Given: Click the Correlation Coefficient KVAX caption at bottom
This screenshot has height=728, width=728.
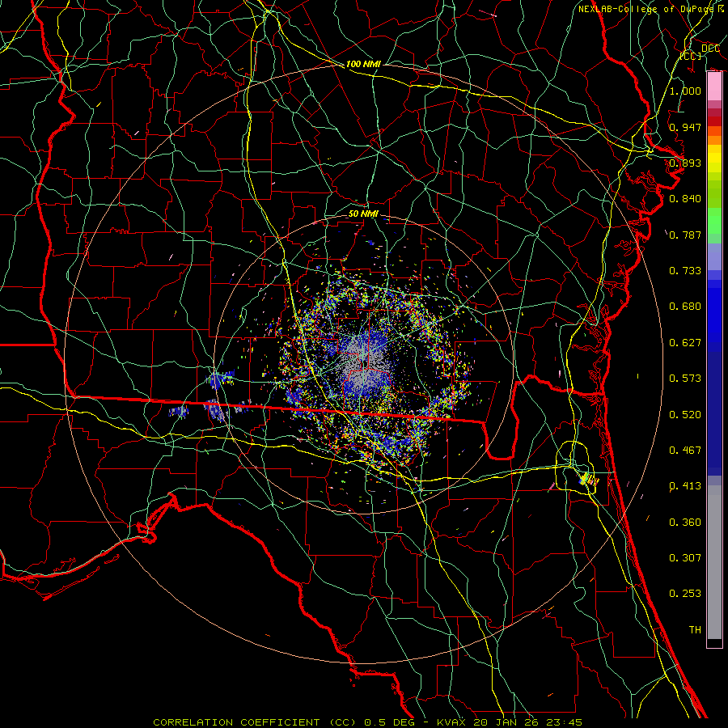Looking at the screenshot, I should pos(367,722).
